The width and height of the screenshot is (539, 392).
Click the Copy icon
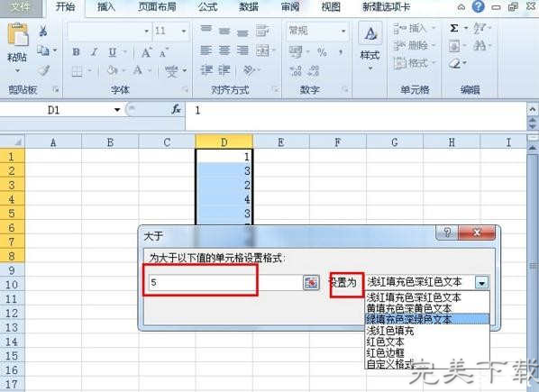point(43,50)
